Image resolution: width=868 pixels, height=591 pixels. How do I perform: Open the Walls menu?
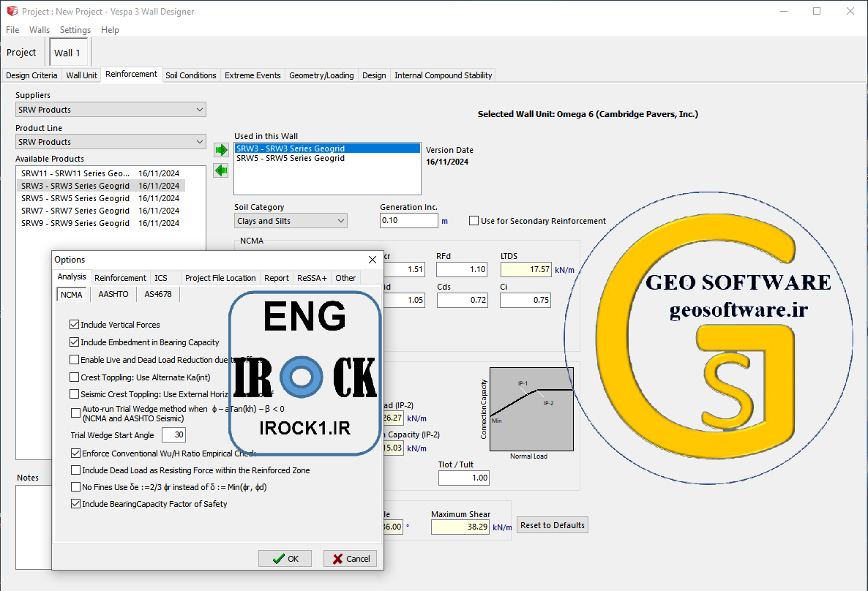click(40, 30)
